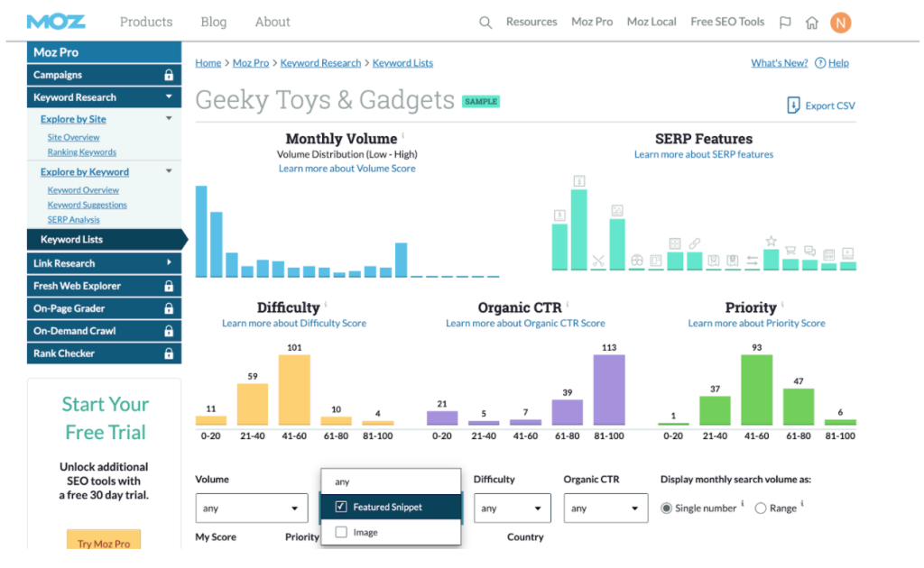Go to the home icon in header
Screen dimensions: 924x568
(x=812, y=23)
